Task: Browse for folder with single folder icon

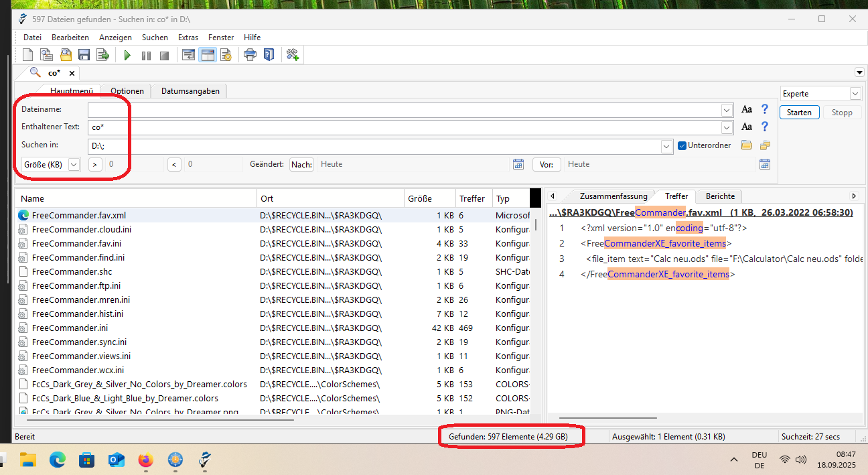Action: [747, 145]
